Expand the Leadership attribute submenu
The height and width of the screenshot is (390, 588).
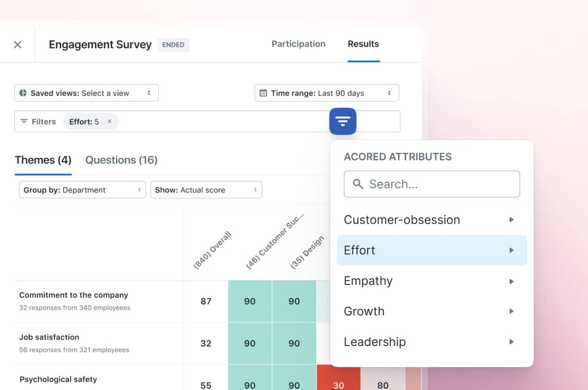(511, 342)
